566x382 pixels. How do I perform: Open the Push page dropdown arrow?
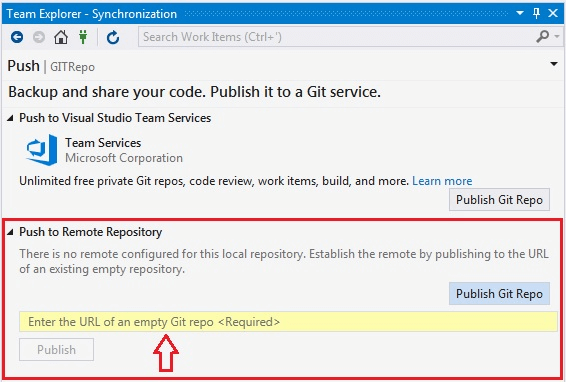[554, 64]
